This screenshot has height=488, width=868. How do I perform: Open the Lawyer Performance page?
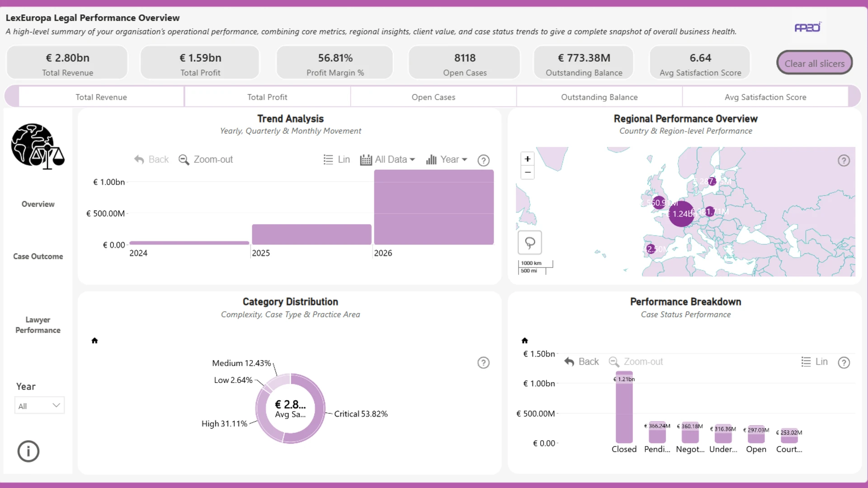pyautogui.click(x=38, y=325)
